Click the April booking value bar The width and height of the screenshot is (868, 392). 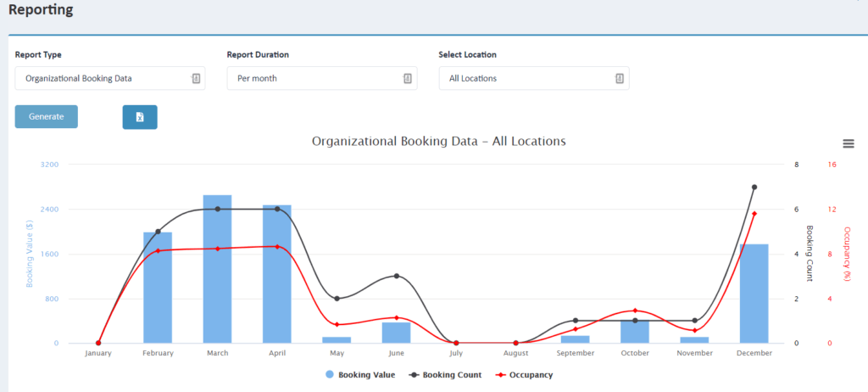click(x=277, y=274)
